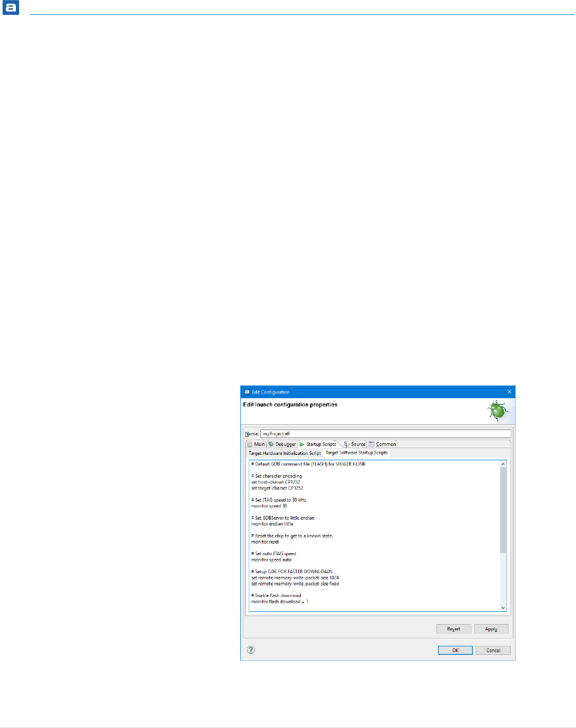Click line 'set host-charset CP1252'
This screenshot has width=576, height=728.
[x=275, y=482]
